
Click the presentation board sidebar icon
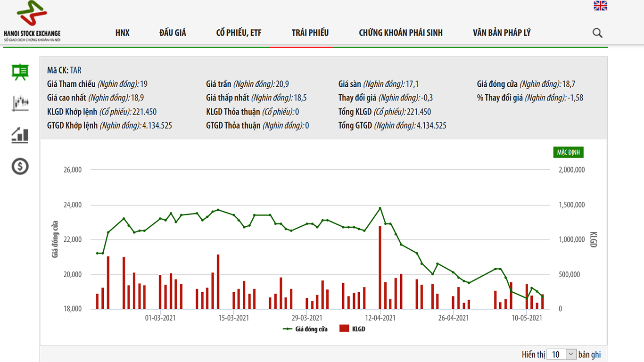[x=20, y=72]
